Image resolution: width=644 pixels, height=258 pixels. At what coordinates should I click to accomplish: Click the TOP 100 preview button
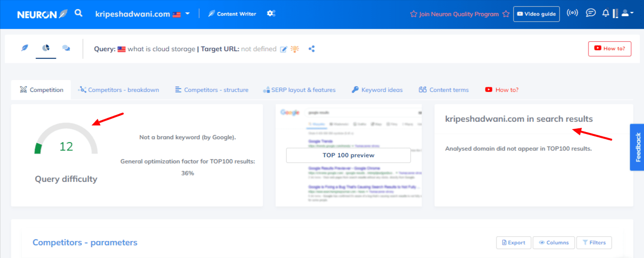pyautogui.click(x=349, y=155)
